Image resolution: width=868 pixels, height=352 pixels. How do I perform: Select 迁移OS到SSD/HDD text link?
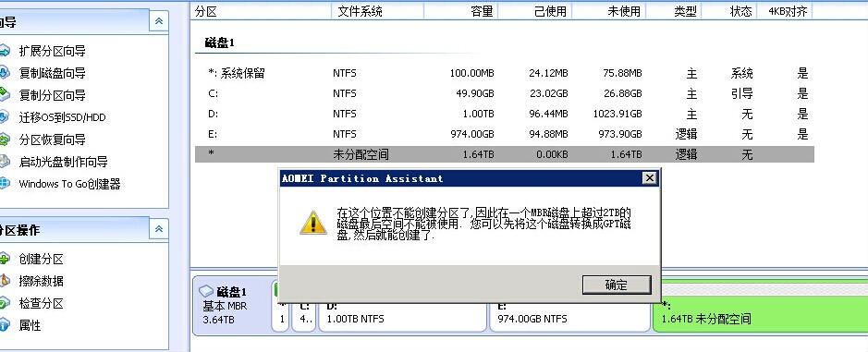(x=62, y=117)
